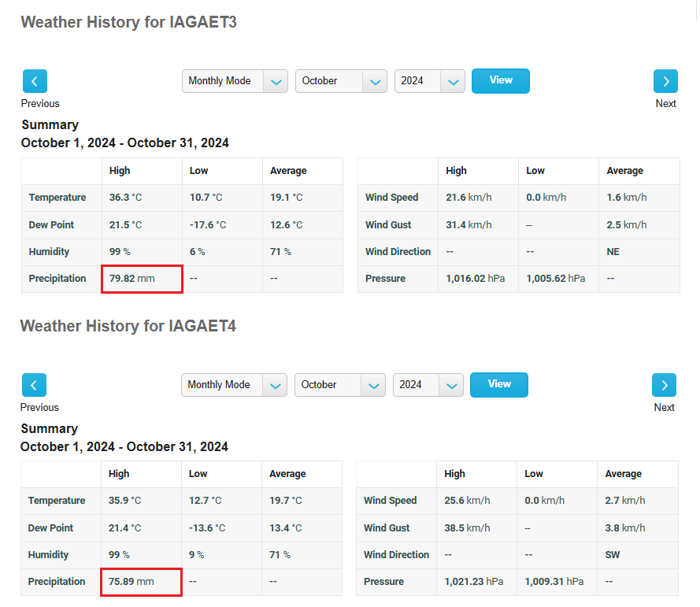Click IAGAET4 pressure high 1,021.23 hPa
Viewport: 700px width, 607px height.
474,582
